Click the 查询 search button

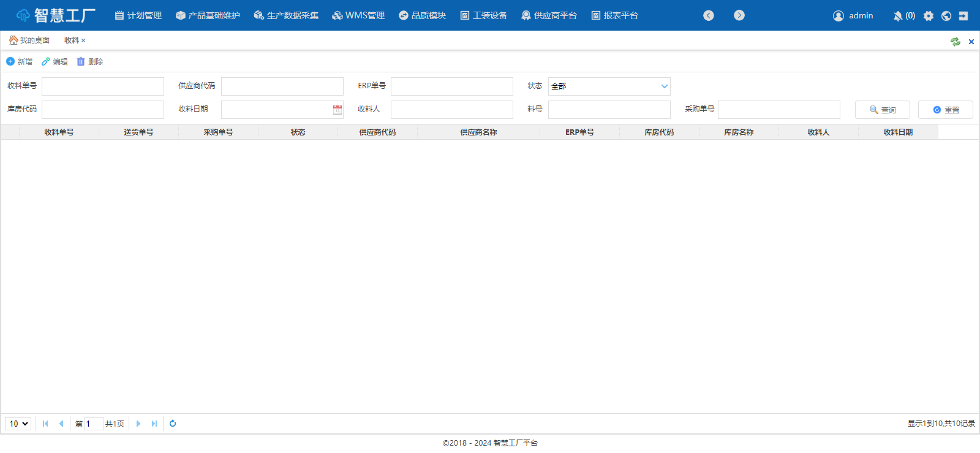(882, 110)
